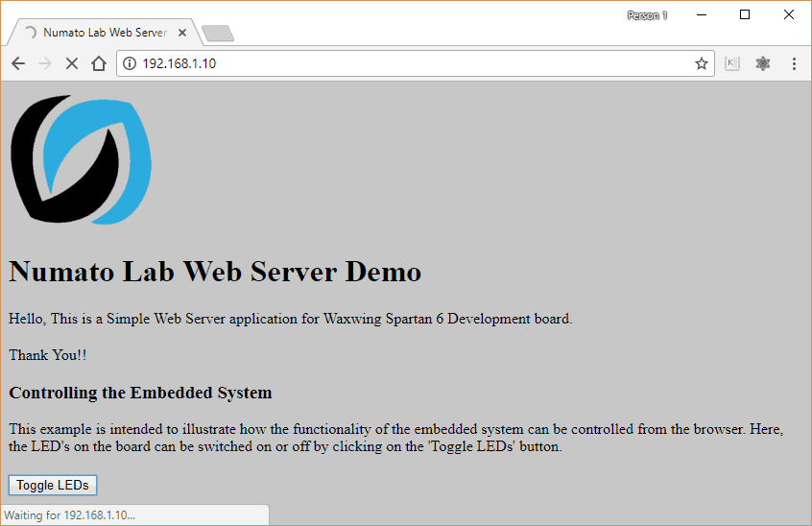This screenshot has width=812, height=526.
Task: Click the Numato Lab Web Server Demo heading
Action: [x=215, y=272]
